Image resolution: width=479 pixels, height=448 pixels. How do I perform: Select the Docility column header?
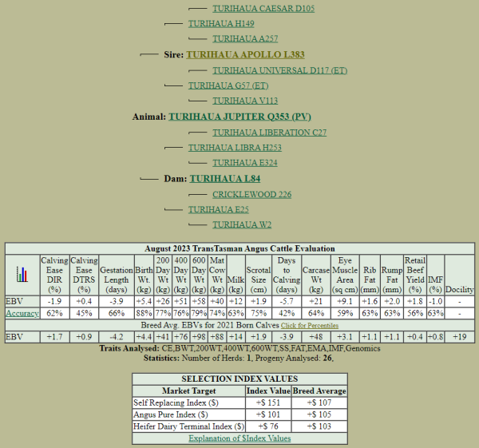tap(460, 275)
